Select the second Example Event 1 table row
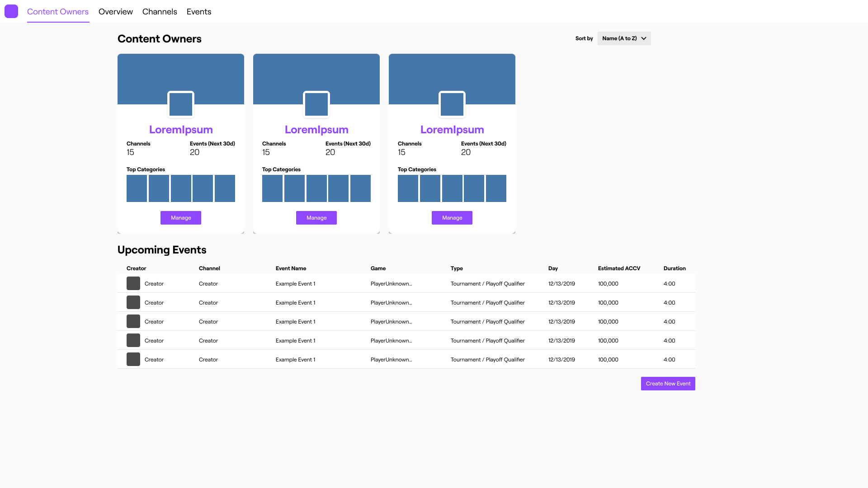The height and width of the screenshot is (488, 868). [x=407, y=302]
